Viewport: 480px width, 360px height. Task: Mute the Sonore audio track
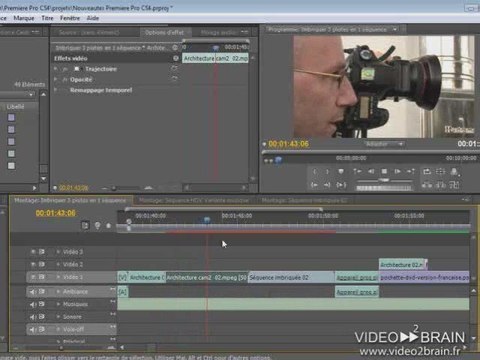tap(33, 317)
